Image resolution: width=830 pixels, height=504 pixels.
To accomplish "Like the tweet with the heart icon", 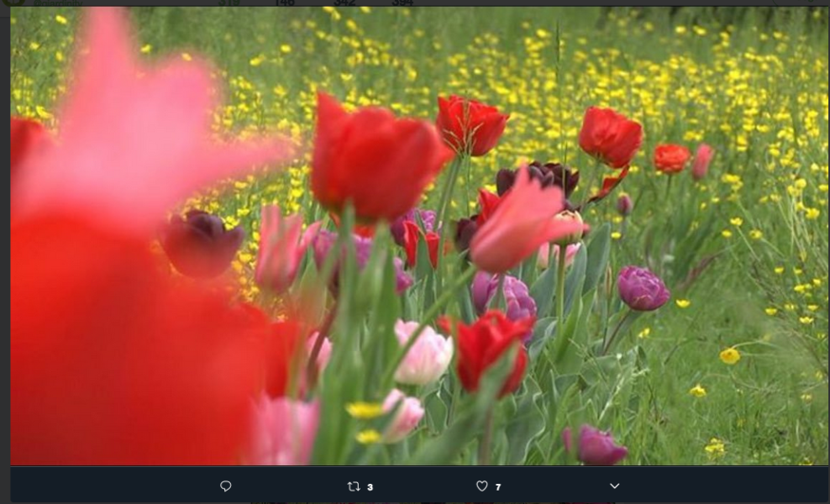I will tap(481, 486).
